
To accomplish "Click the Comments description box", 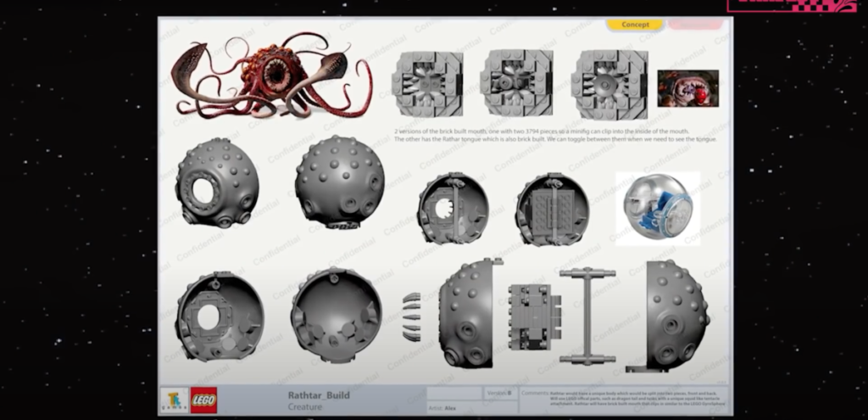I will (x=624, y=399).
